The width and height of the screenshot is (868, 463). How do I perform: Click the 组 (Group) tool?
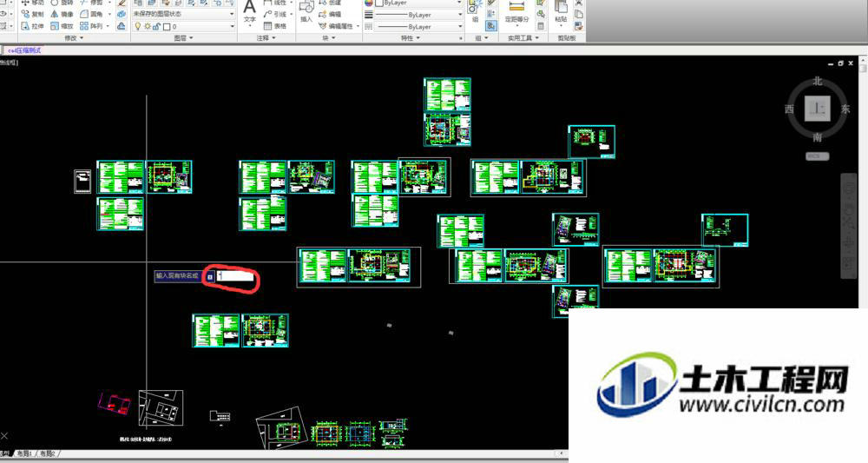(475, 12)
